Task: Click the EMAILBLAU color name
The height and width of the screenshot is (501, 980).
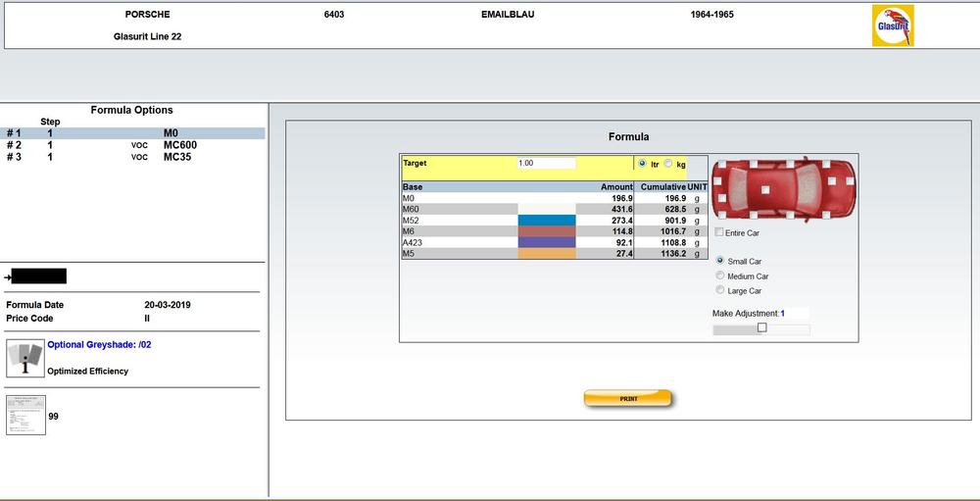Action: click(x=508, y=15)
